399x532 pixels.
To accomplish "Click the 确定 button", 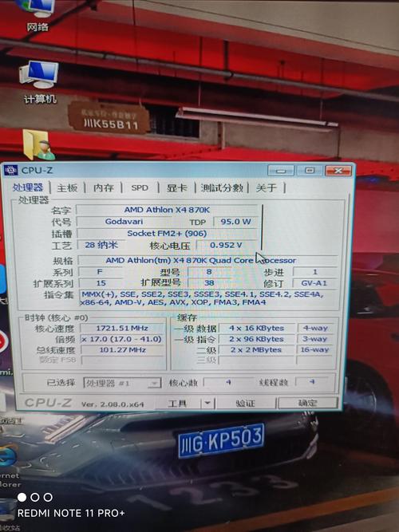I will tap(308, 403).
